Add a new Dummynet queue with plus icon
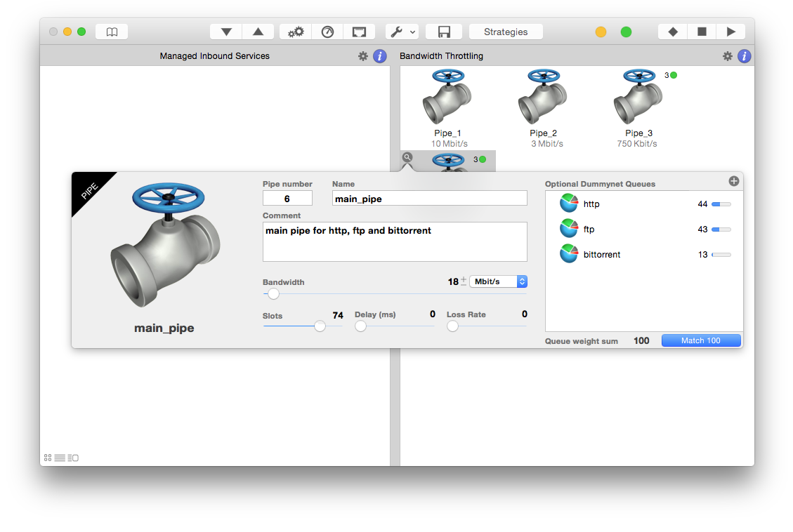This screenshot has width=793, height=532. 734,181
